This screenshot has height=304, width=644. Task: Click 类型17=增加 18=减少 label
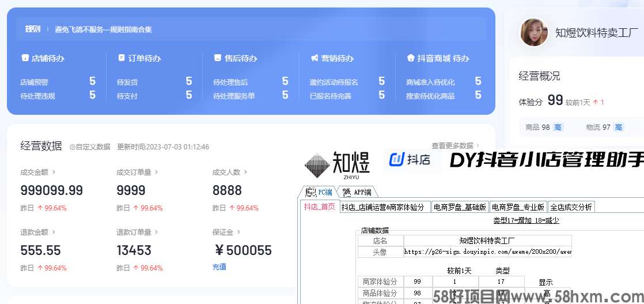coord(526,220)
